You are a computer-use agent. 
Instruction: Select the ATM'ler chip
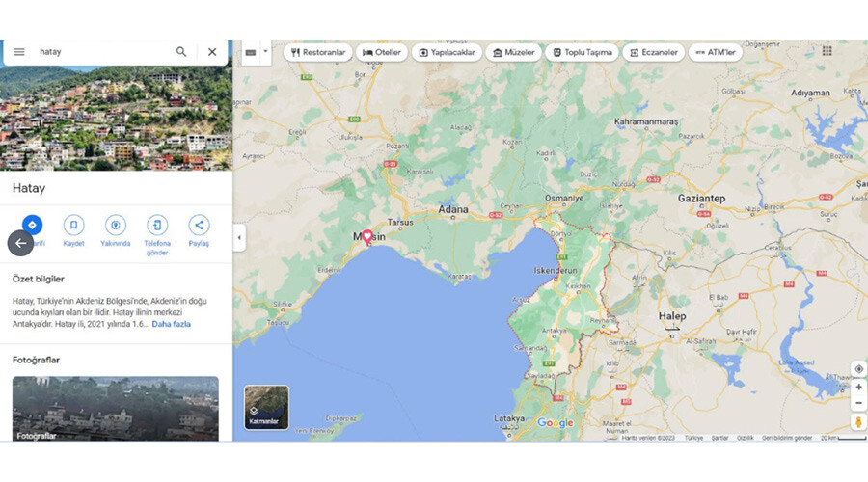click(x=716, y=53)
